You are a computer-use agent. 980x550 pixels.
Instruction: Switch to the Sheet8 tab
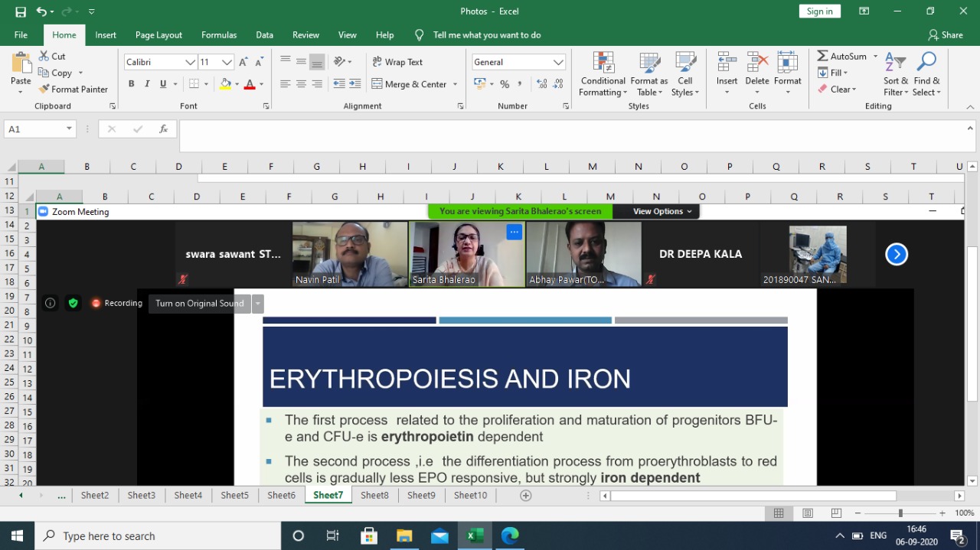(374, 496)
